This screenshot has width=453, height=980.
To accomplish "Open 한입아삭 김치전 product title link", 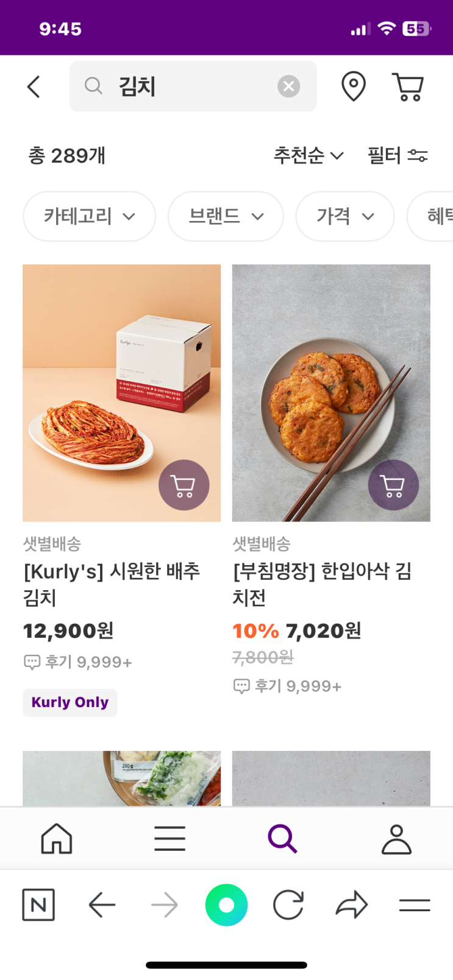I will click(323, 584).
